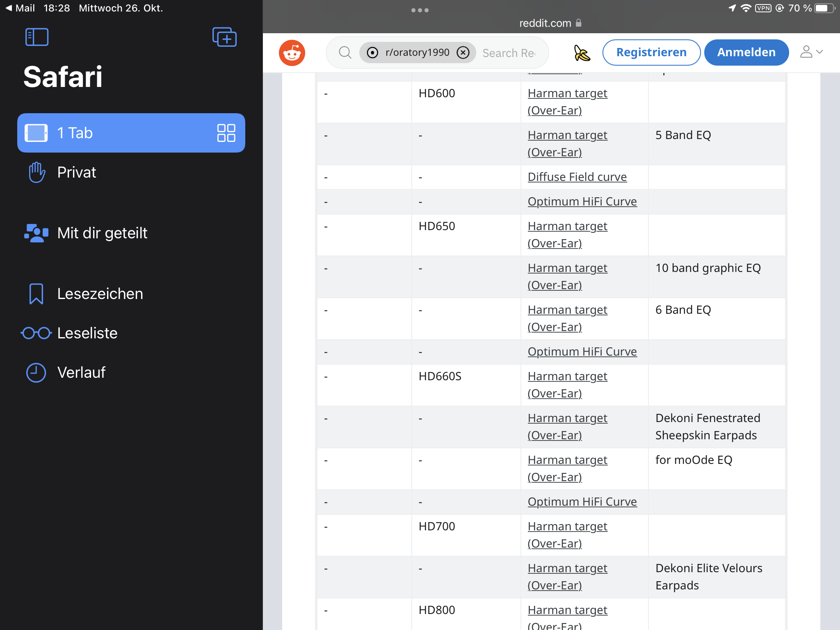Screen dimensions: 840x630
Task: Open HD700 Harman target link
Action: coord(567,535)
